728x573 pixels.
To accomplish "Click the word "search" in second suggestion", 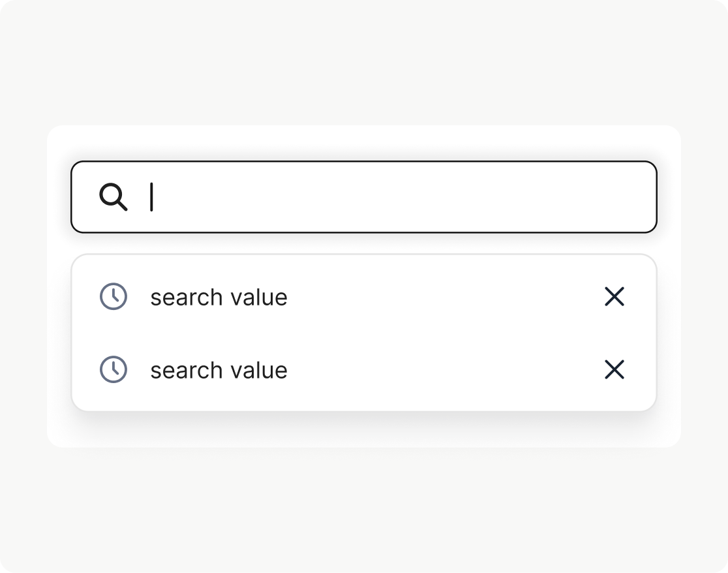I will coord(187,371).
